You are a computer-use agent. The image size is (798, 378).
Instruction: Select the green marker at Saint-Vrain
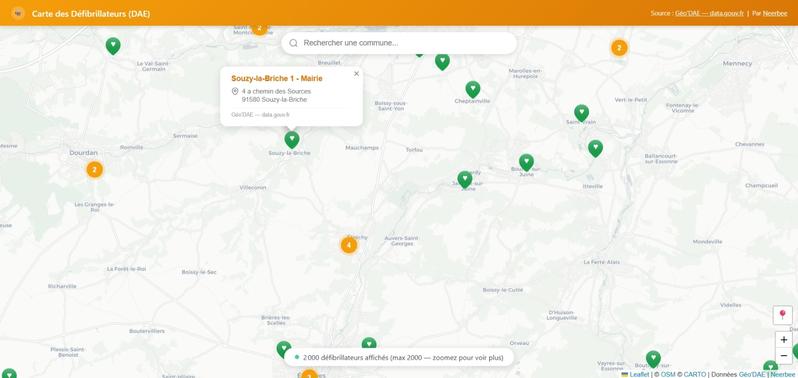582,113
